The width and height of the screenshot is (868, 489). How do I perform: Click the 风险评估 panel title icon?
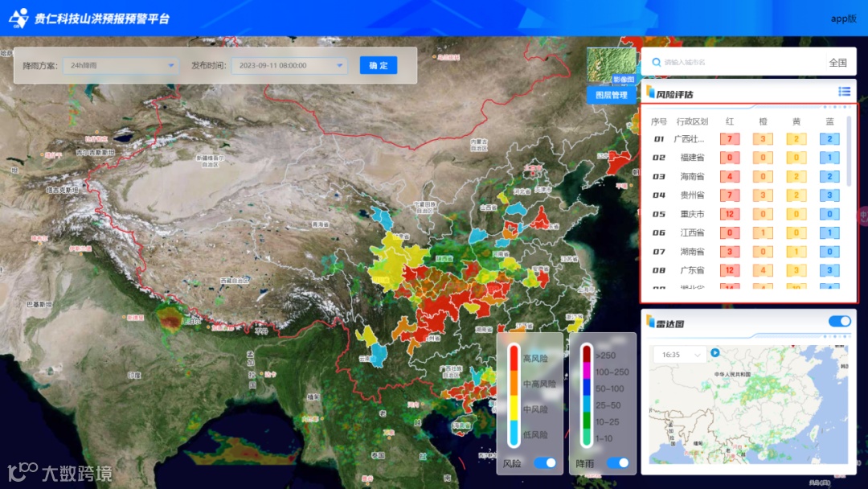[x=650, y=92]
